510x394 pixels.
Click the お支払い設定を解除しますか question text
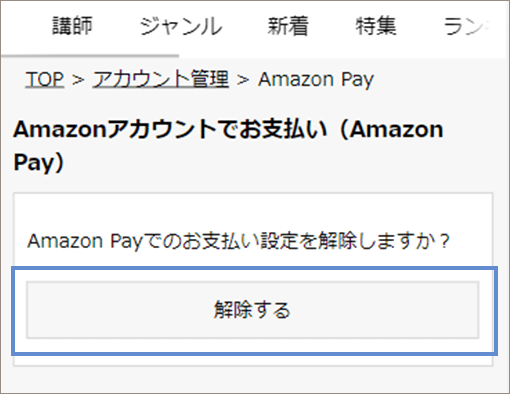click(239, 241)
